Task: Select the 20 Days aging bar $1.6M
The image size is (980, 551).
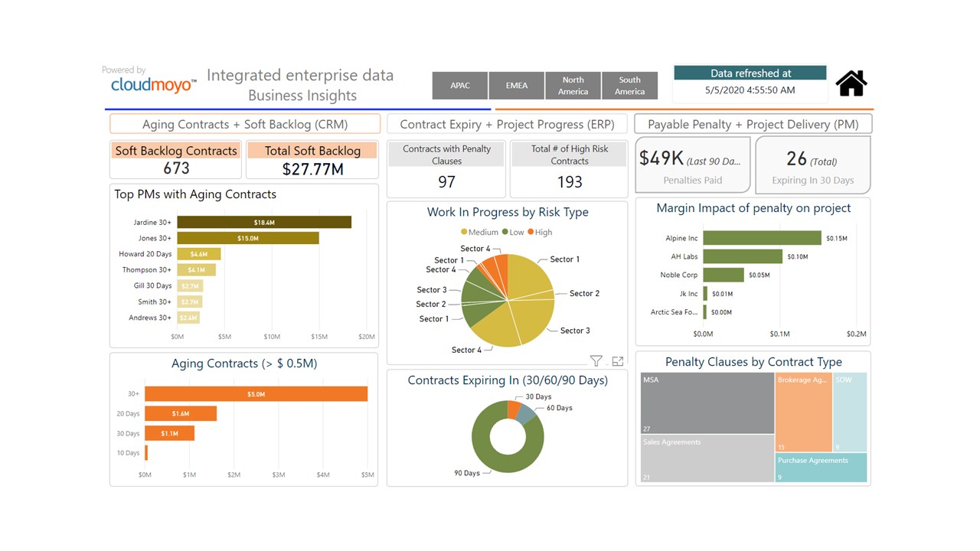Action: 181,413
